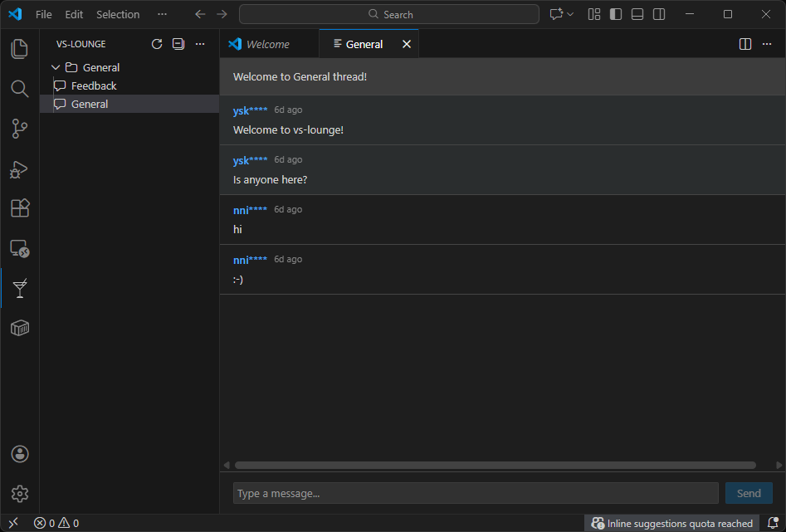The image size is (786, 532).
Task: Open the Search view
Action: coord(19,89)
